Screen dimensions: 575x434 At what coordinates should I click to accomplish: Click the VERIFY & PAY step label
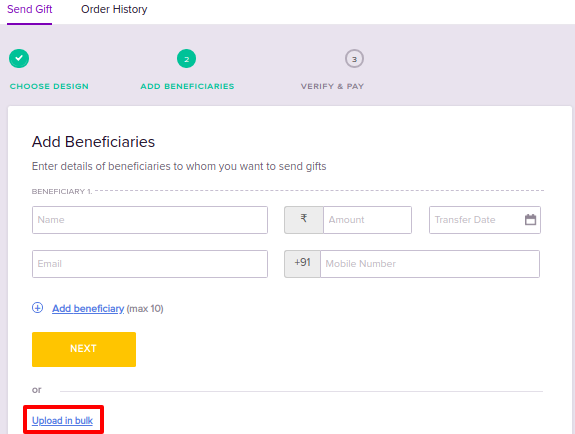332,86
